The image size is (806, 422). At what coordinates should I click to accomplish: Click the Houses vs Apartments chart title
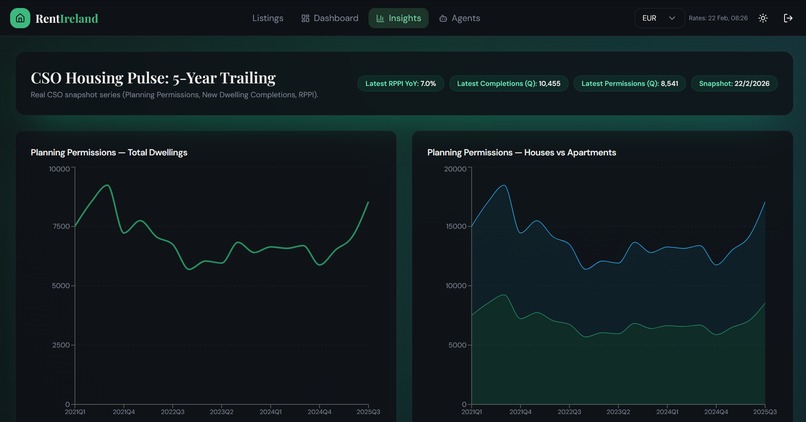point(522,153)
